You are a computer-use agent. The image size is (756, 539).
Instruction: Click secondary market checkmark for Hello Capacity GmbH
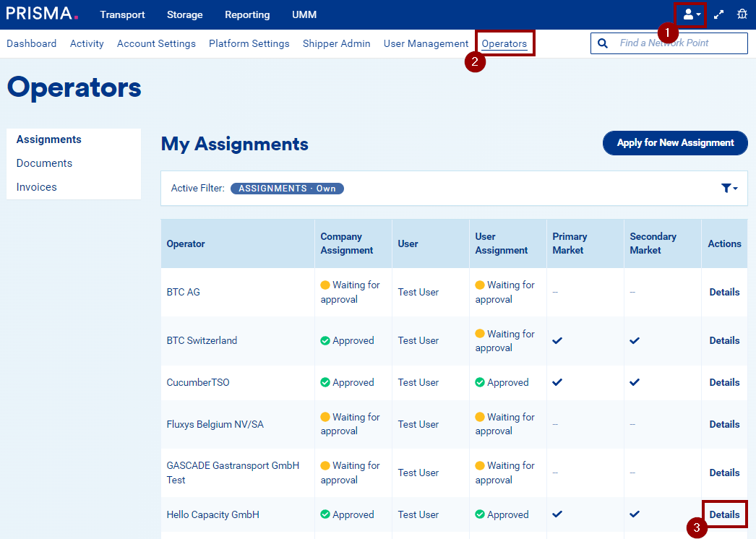[635, 514]
